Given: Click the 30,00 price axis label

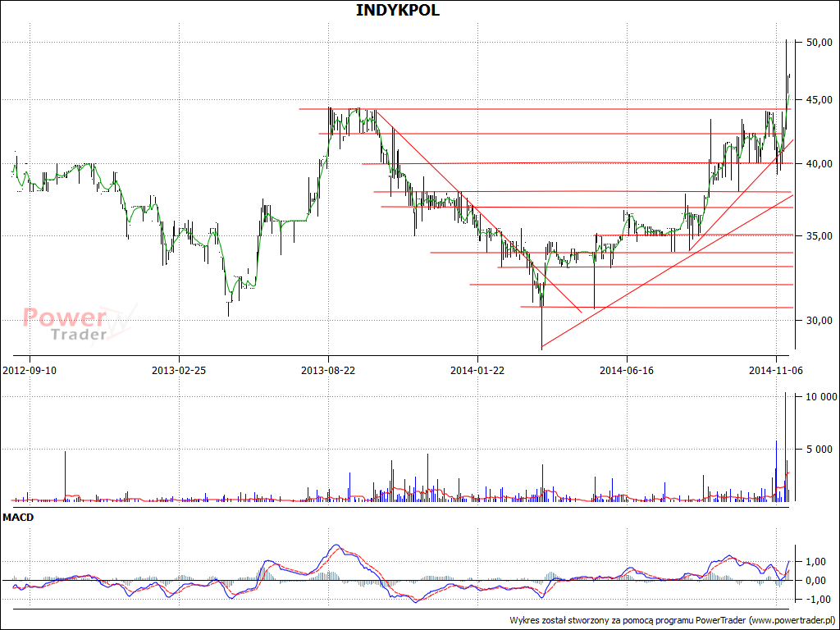Looking at the screenshot, I should pos(819,321).
